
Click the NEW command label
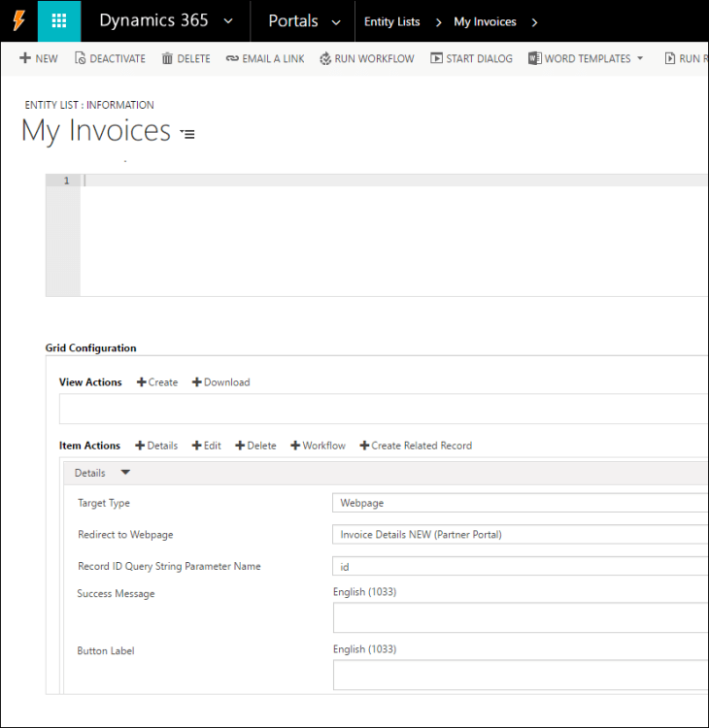[x=47, y=59]
